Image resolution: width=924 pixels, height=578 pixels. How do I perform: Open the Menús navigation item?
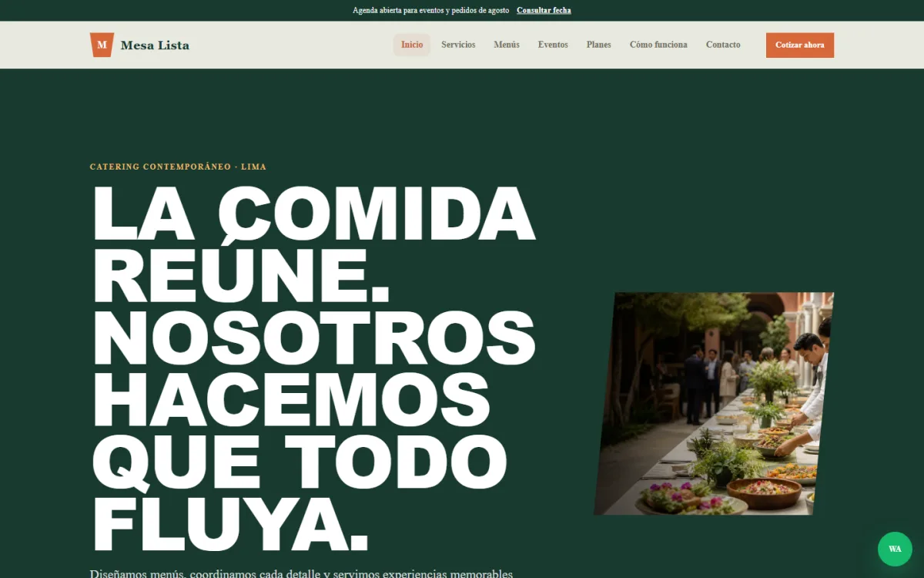tap(507, 45)
